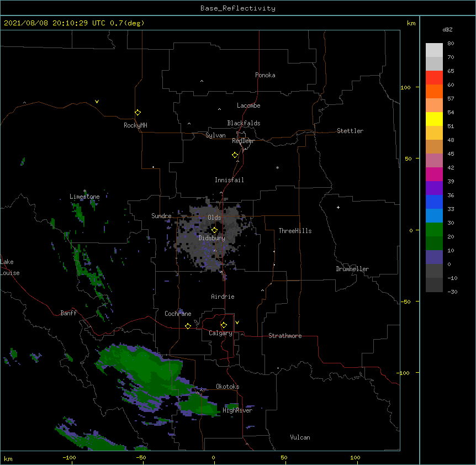Click the Sylvan label
Screen dimensions: 476x465
[215, 135]
